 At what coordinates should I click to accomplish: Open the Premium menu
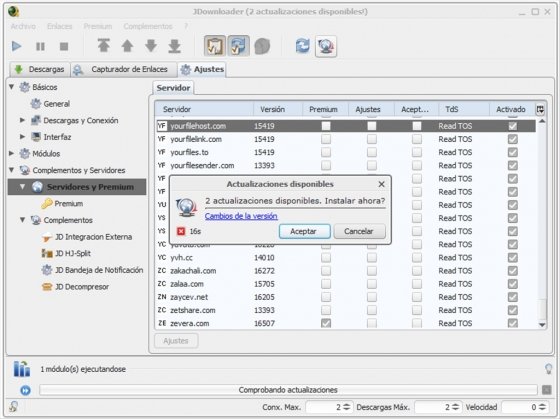[x=98, y=26]
